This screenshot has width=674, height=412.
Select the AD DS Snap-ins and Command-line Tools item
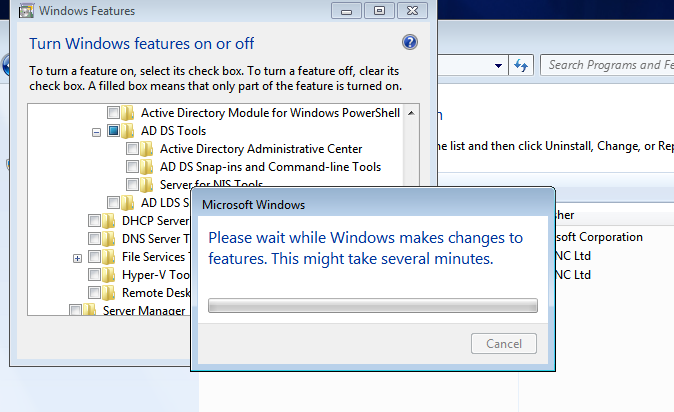[x=270, y=167]
